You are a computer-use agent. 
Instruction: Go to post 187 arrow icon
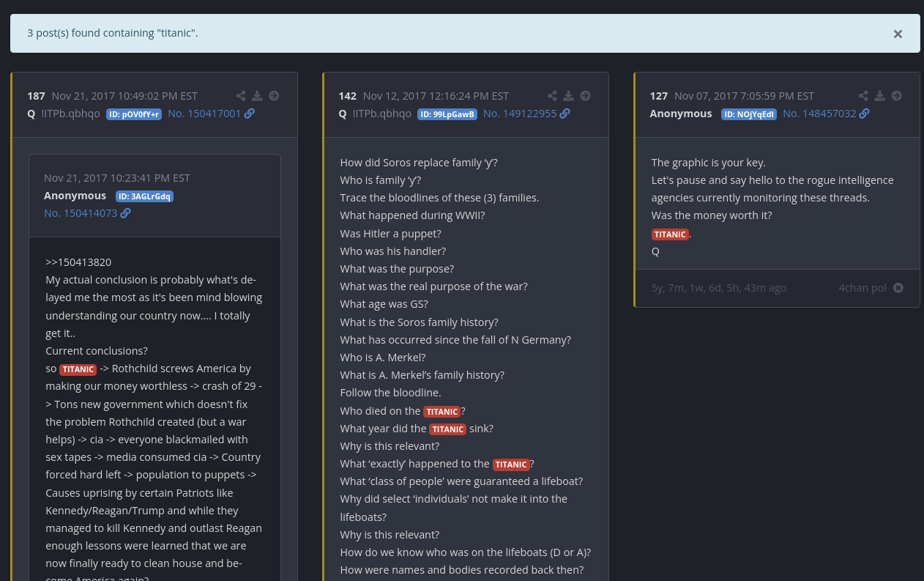pos(274,96)
